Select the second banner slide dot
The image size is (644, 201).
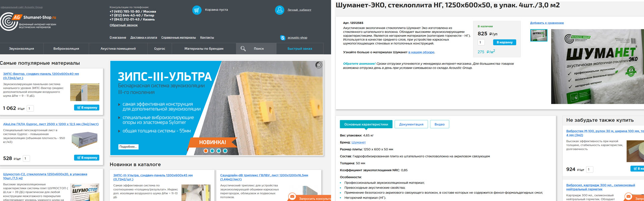[212, 151]
